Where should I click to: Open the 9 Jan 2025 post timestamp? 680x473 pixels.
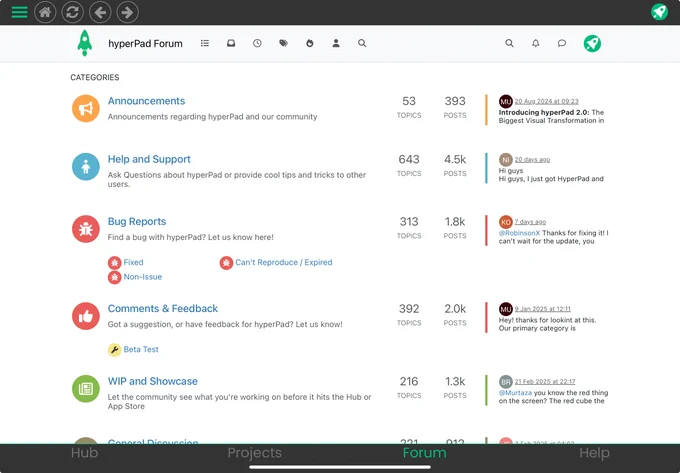tap(543, 309)
